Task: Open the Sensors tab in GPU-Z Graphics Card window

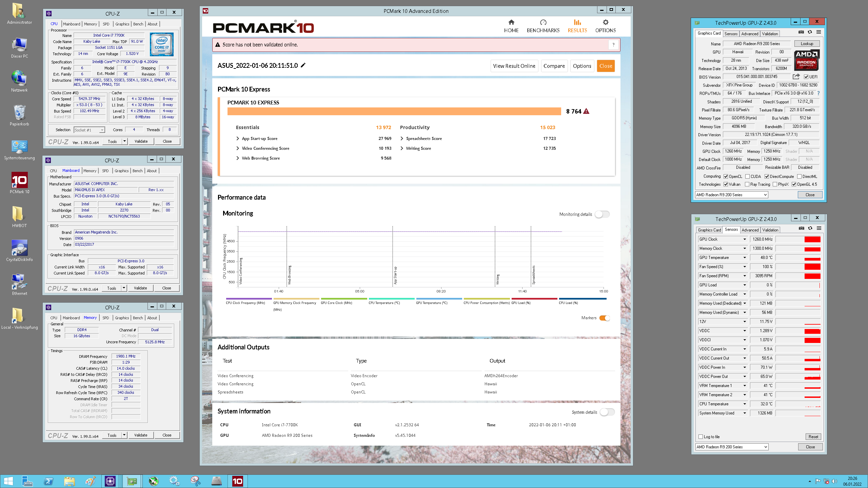Action: tap(731, 34)
